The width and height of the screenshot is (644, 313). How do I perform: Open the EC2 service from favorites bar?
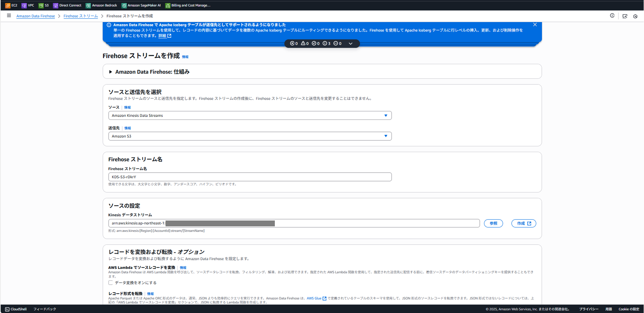[x=11, y=5]
